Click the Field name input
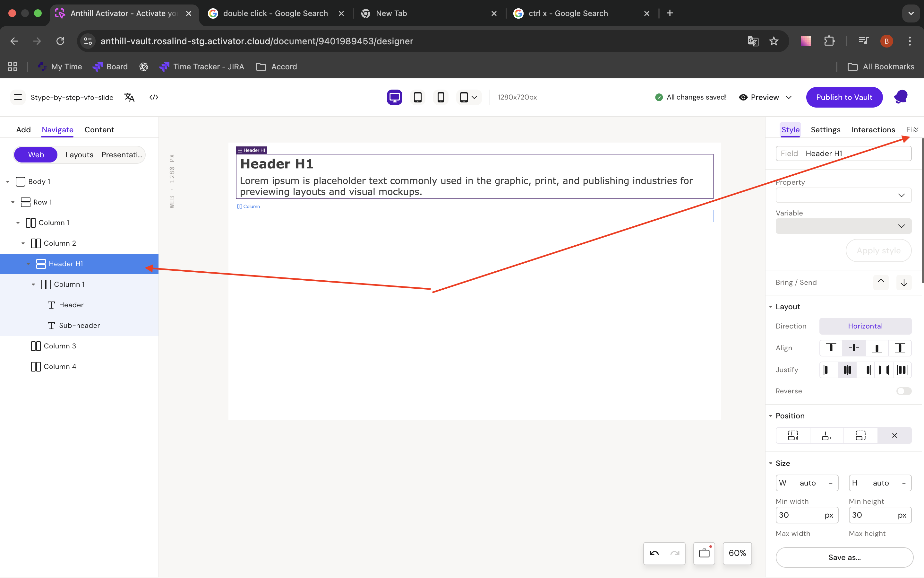Image resolution: width=924 pixels, height=578 pixels. point(843,153)
